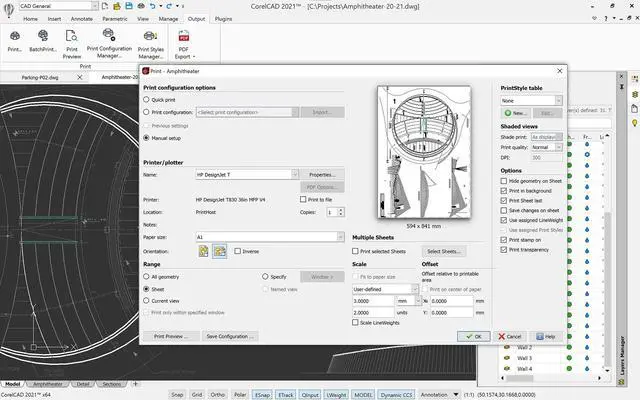Image resolution: width=640 pixels, height=400 pixels.
Task: Click the New PrintStyle button
Action: (x=516, y=113)
